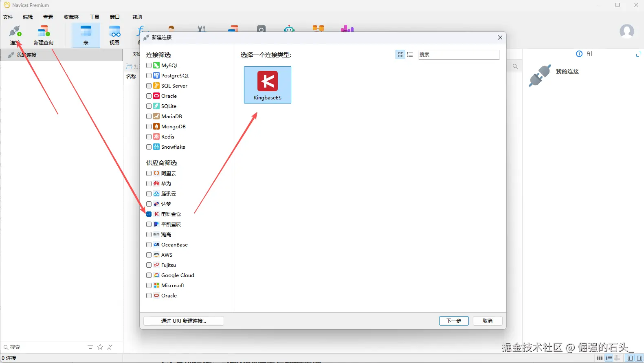This screenshot has height=363, width=644.
Task: Check the Google Cloud vendor checkbox
Action: point(149,275)
